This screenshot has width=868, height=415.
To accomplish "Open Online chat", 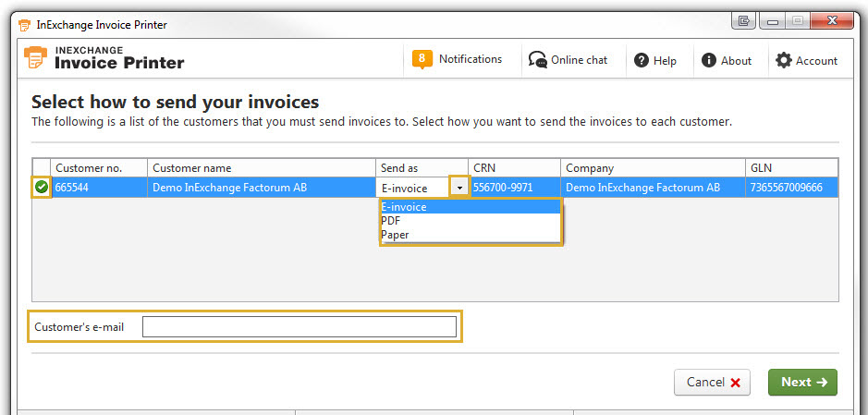I will coord(568,60).
